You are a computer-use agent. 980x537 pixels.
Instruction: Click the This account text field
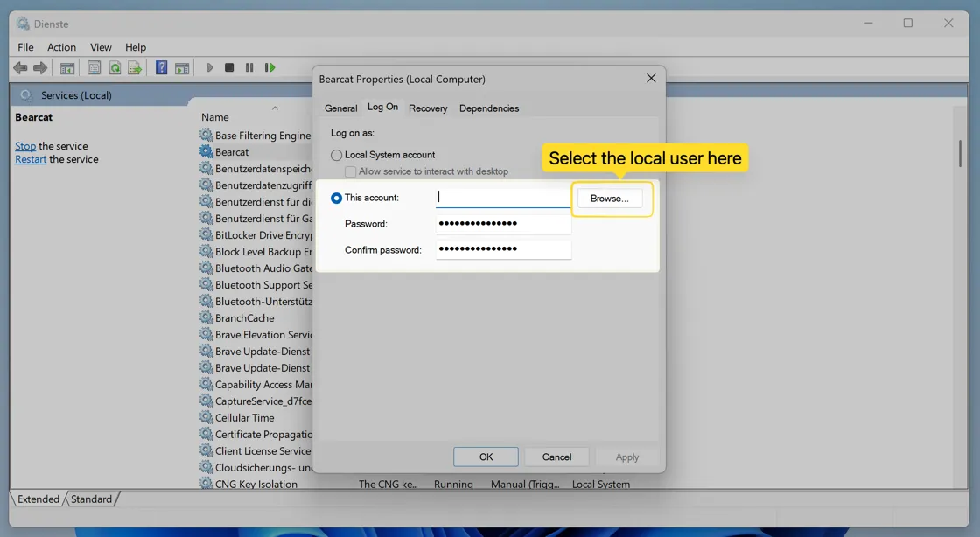tap(503, 198)
